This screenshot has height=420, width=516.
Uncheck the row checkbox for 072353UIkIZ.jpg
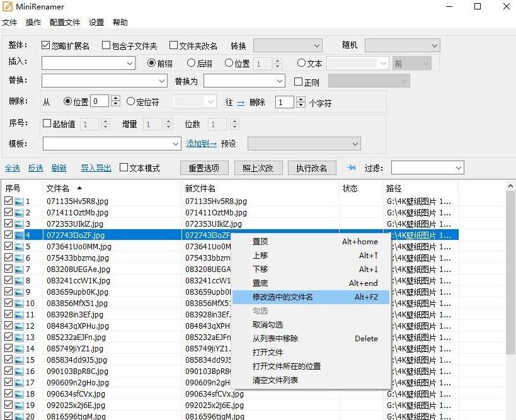[7, 224]
